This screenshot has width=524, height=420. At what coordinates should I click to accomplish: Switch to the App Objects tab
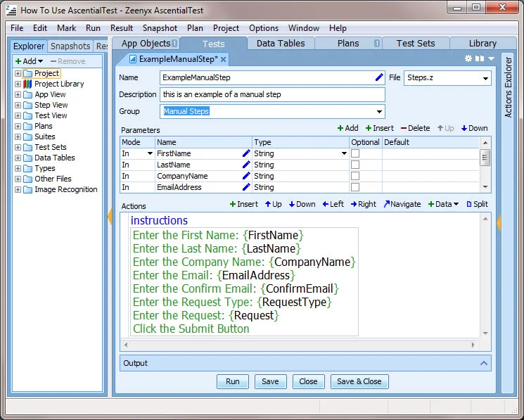(146, 44)
